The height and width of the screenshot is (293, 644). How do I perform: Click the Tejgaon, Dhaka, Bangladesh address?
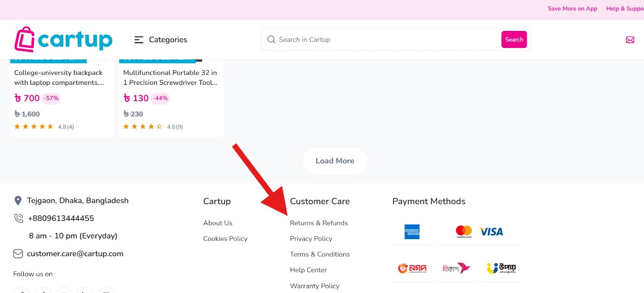coord(78,201)
